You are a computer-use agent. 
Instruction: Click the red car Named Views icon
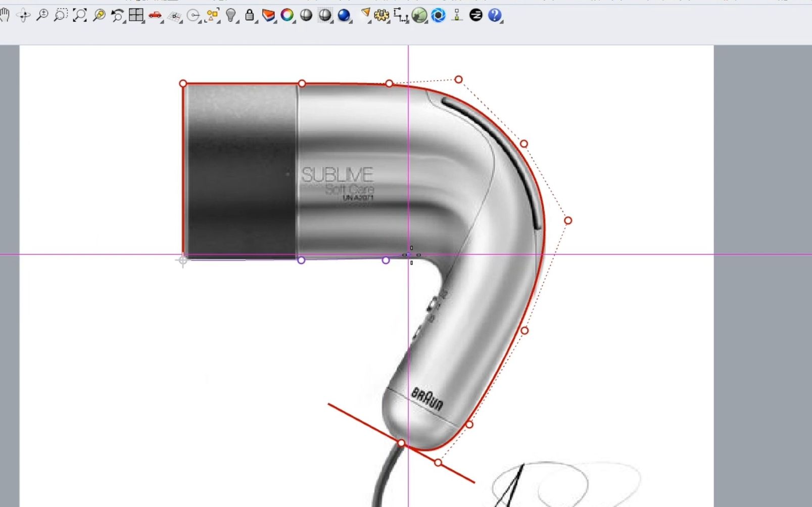tap(155, 16)
